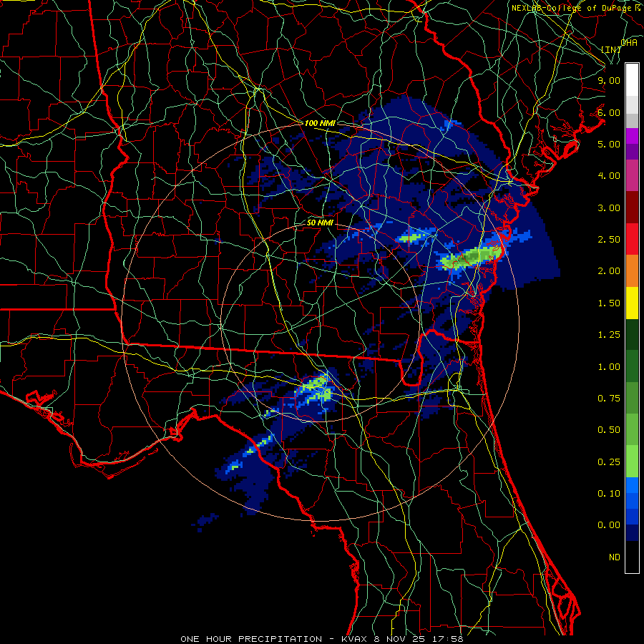
Task: Click the "2.50" legend value
Action: (x=609, y=240)
